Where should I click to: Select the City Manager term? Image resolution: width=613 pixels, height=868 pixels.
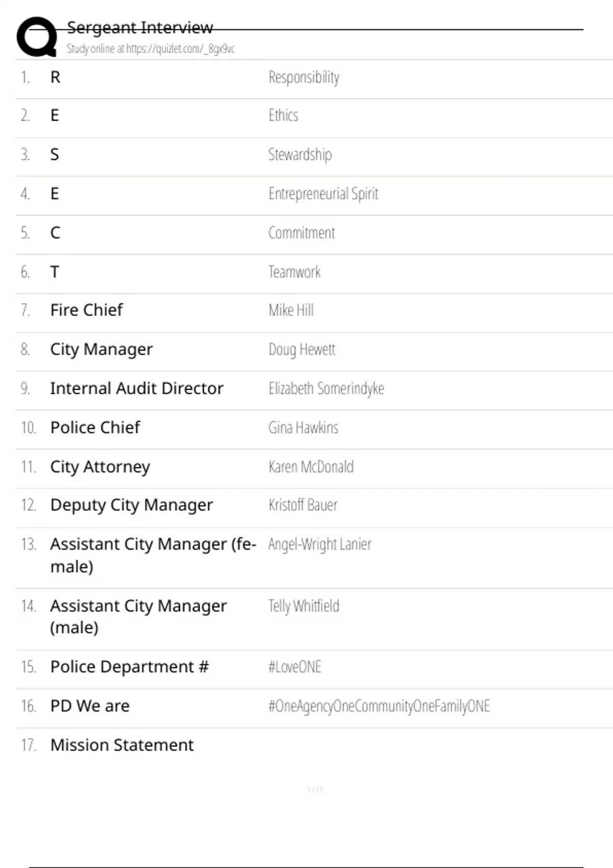(x=101, y=349)
